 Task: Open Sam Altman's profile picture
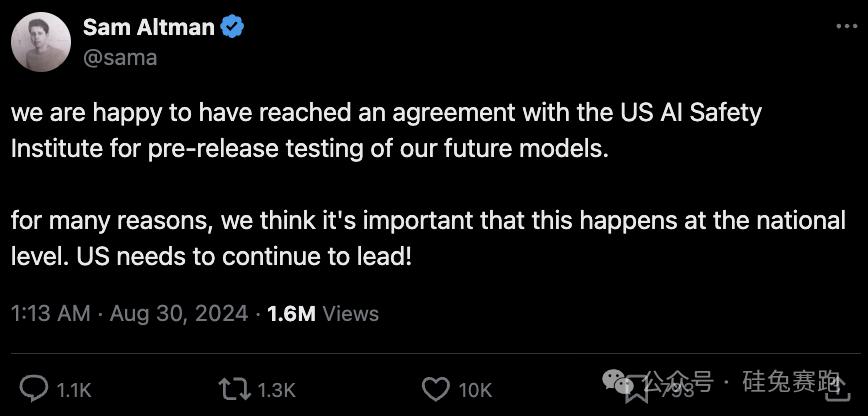click(x=40, y=44)
